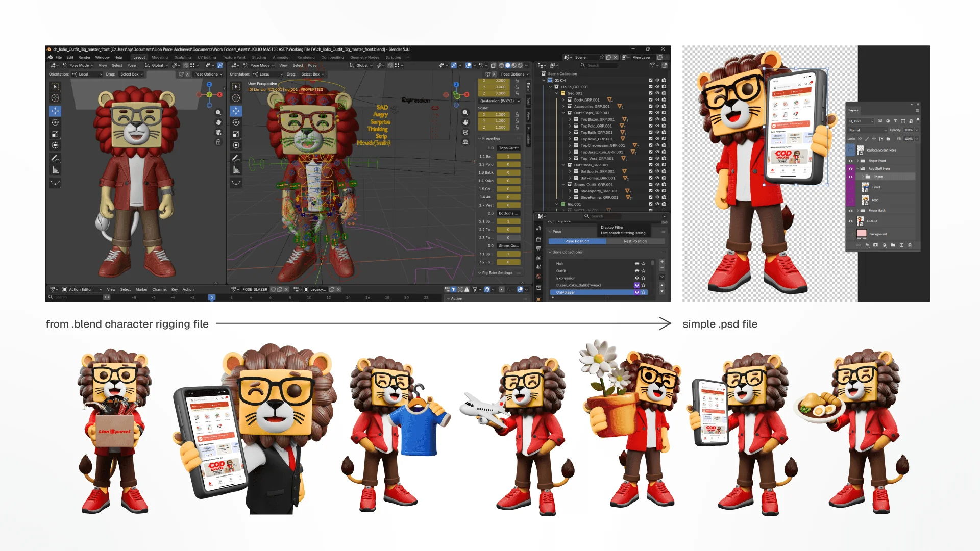The height and width of the screenshot is (551, 980).
Task: Select the Scale tool in left Blender viewport
Action: tap(55, 134)
